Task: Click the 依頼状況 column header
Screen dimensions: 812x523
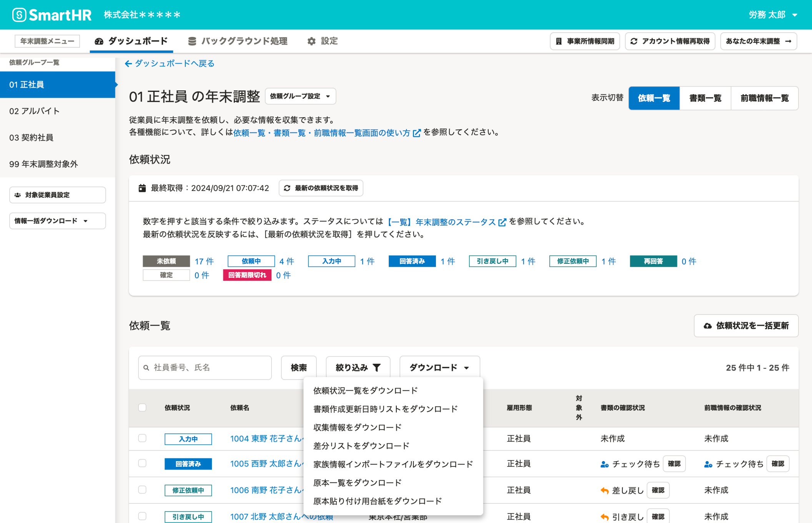Action: (177, 408)
